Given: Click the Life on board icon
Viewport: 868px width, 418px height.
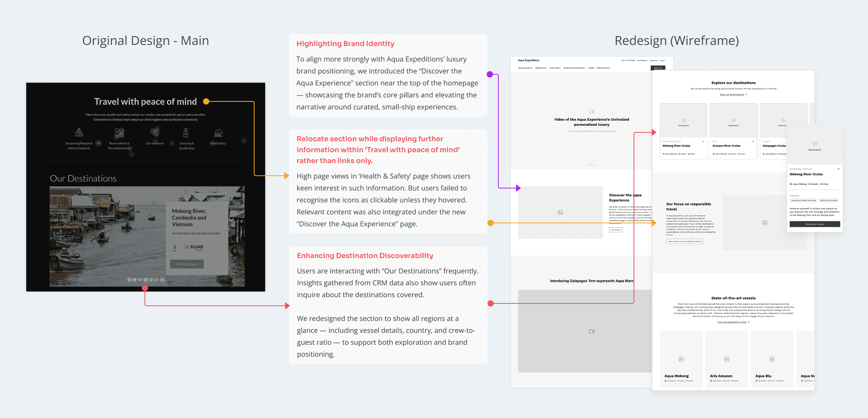Looking at the screenshot, I should [155, 133].
